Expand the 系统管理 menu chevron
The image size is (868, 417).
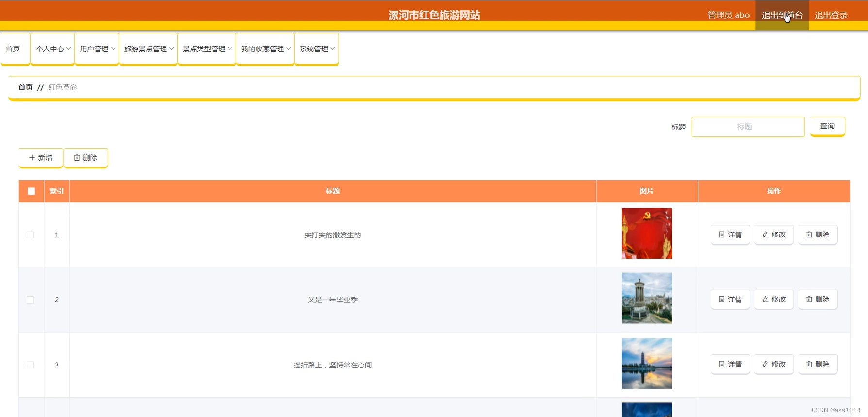333,49
